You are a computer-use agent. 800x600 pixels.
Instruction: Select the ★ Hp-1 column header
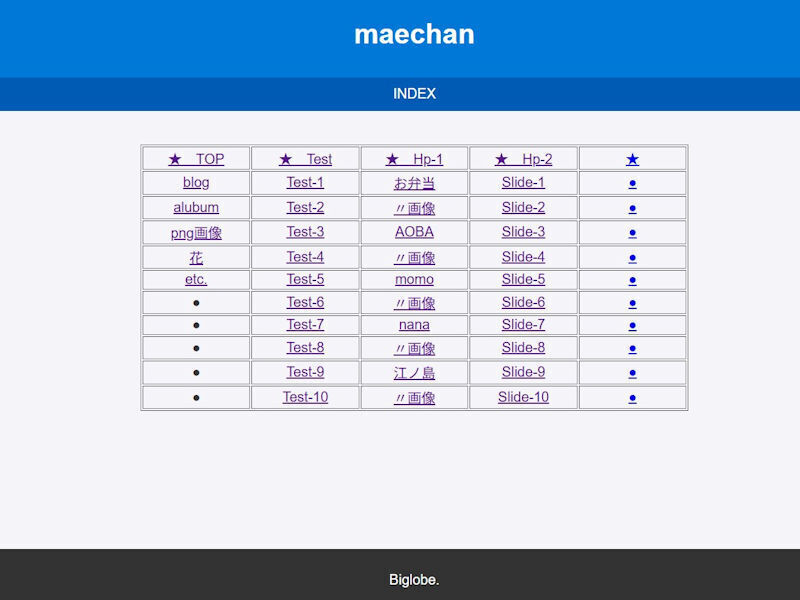point(414,158)
